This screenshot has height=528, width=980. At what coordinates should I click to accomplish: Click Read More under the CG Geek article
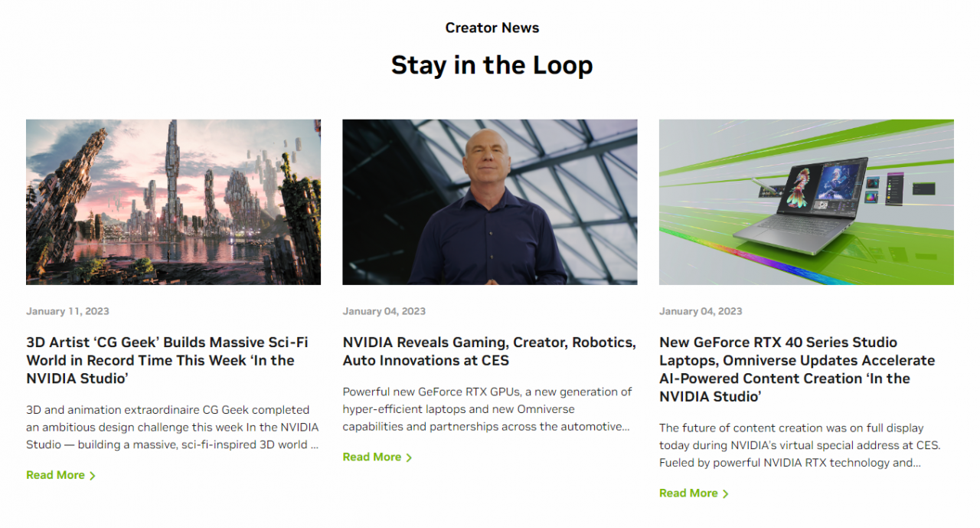click(55, 475)
